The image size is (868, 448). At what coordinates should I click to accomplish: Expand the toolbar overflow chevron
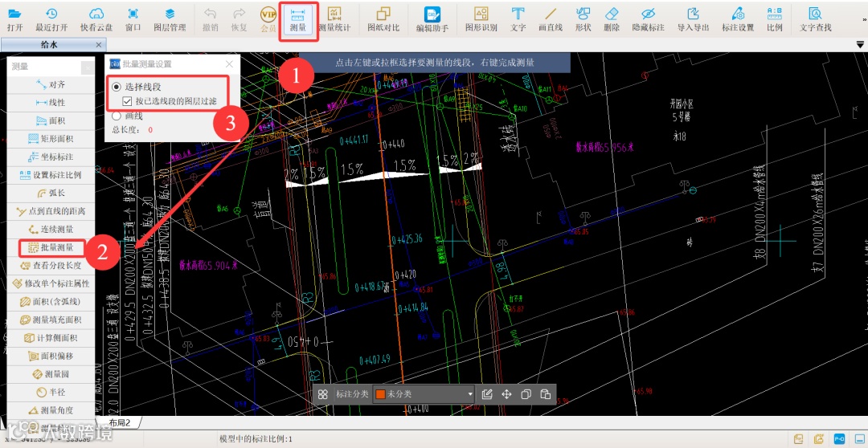[864, 20]
